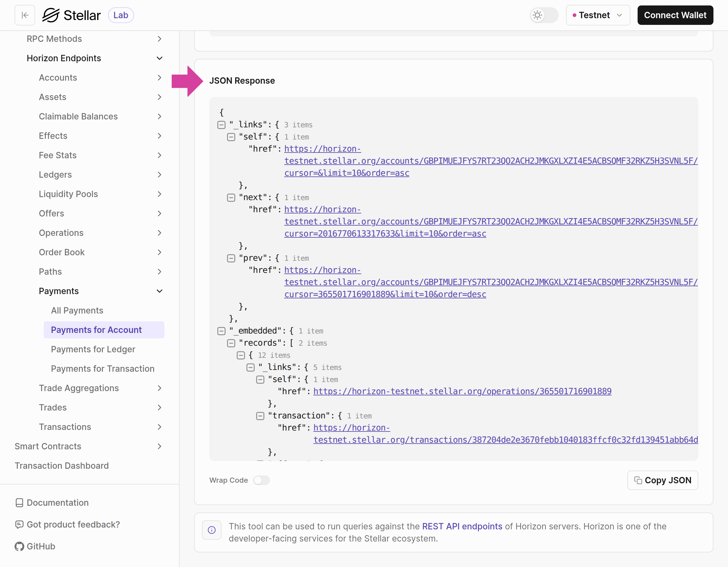Image resolution: width=728 pixels, height=567 pixels.
Task: Open the Testnet network dropdown
Action: 598,15
